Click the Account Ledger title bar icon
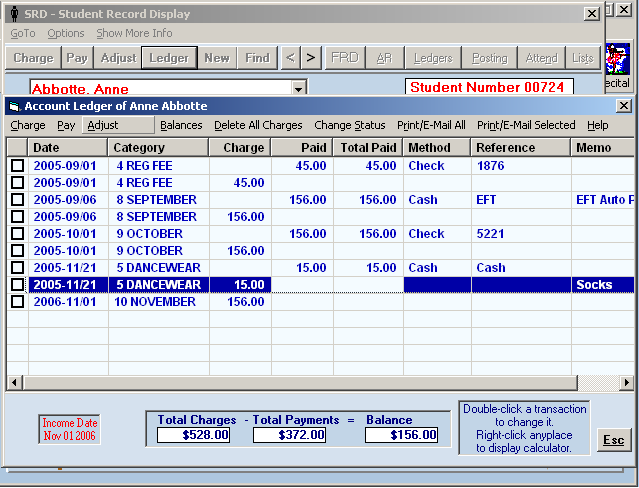Image resolution: width=639 pixels, height=488 pixels. 14,106
